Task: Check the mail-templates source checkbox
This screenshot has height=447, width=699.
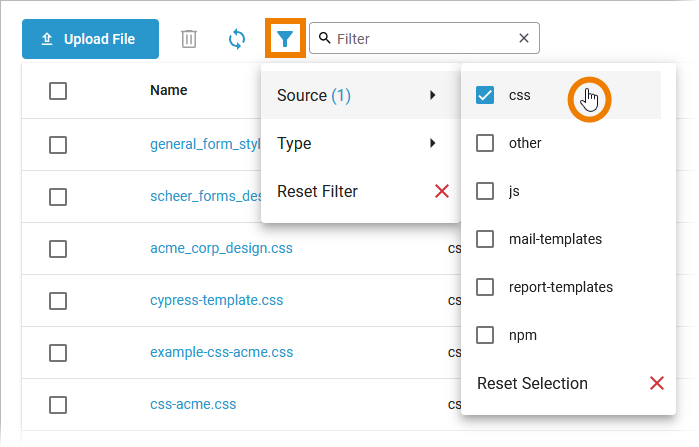Action: click(485, 239)
